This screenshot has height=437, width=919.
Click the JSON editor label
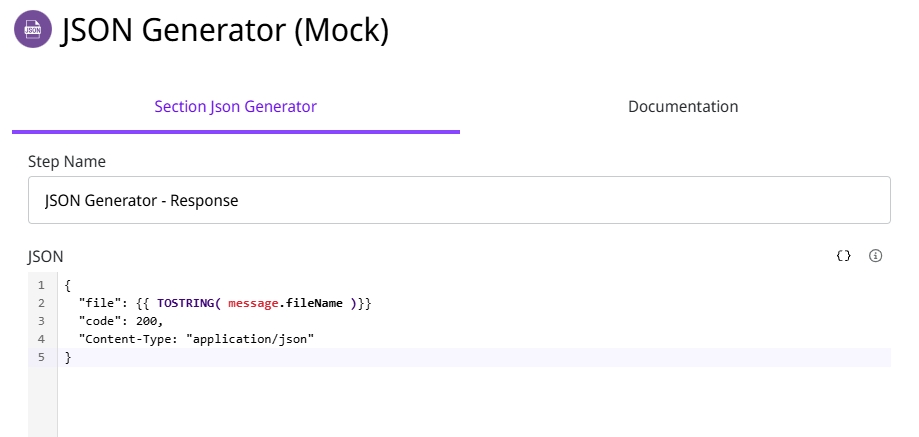point(46,256)
